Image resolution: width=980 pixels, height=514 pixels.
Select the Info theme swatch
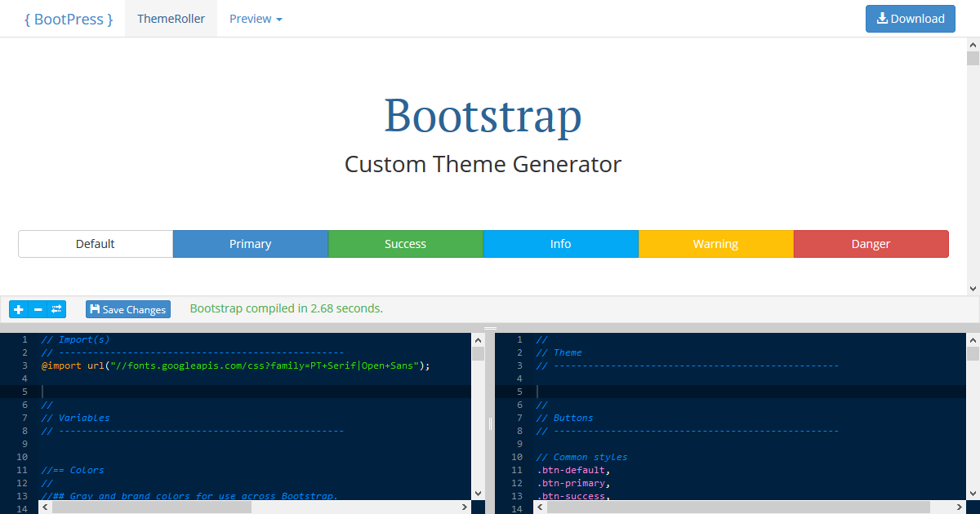click(x=560, y=243)
